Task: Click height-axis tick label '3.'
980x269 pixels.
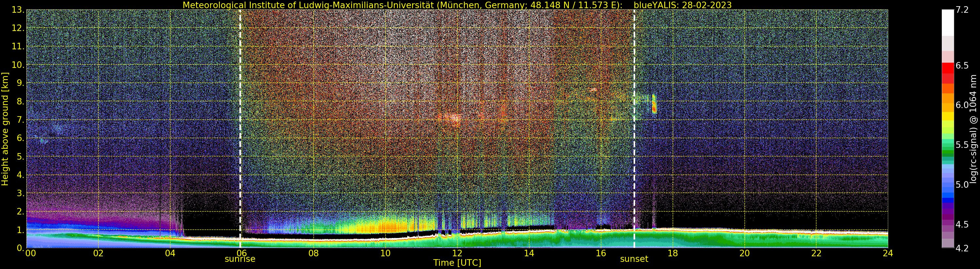Action: tap(21, 193)
